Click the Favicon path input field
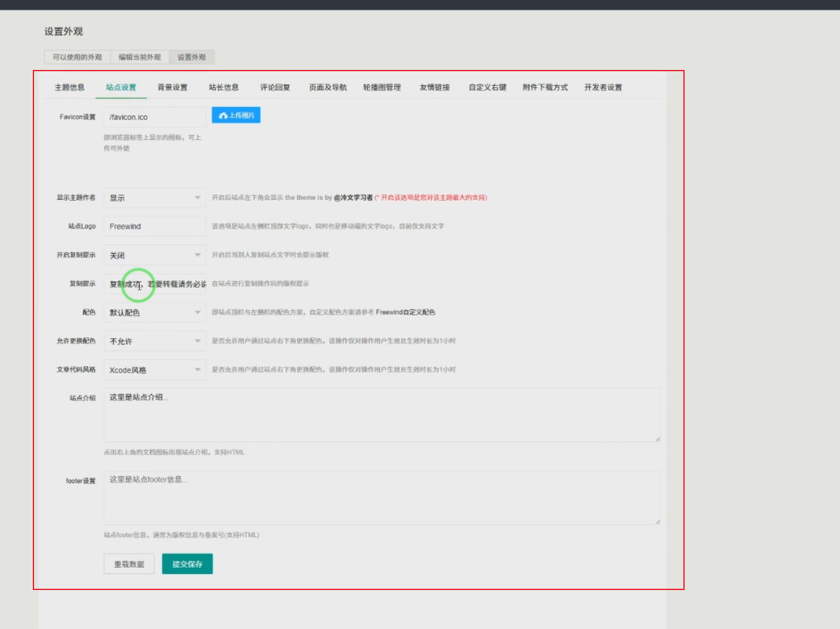This screenshot has height=629, width=840. 155,116
